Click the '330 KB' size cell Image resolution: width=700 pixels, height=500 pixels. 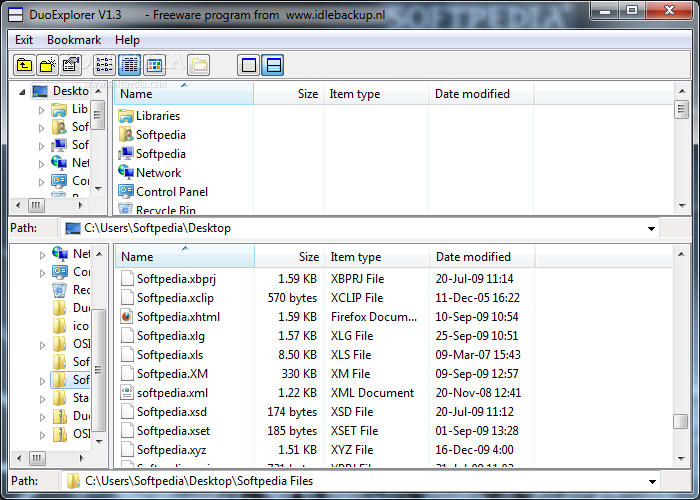click(x=299, y=374)
